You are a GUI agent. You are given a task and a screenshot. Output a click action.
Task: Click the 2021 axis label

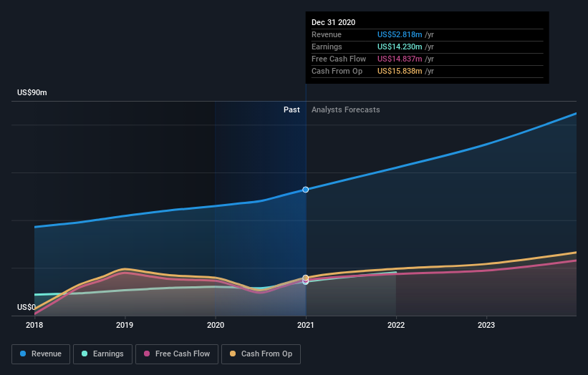click(x=306, y=325)
